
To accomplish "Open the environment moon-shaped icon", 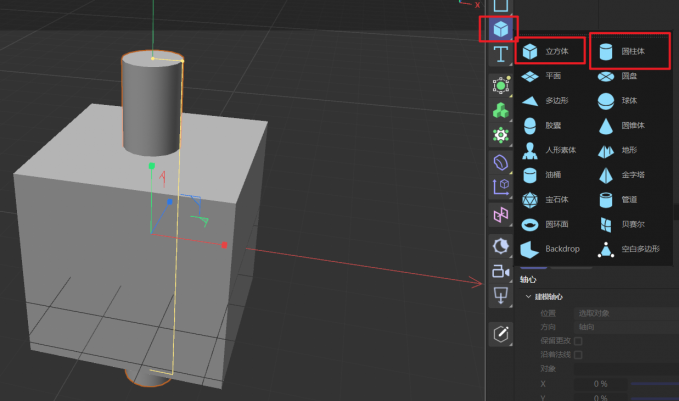I will [501, 246].
